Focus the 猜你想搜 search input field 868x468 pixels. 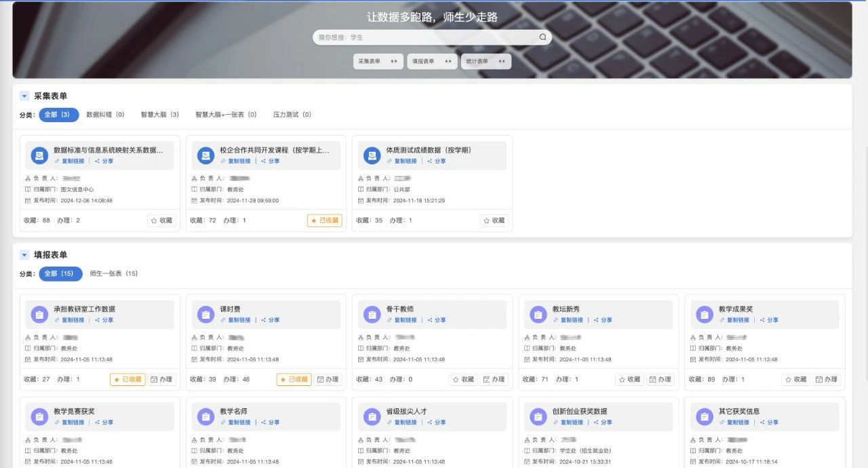point(424,37)
